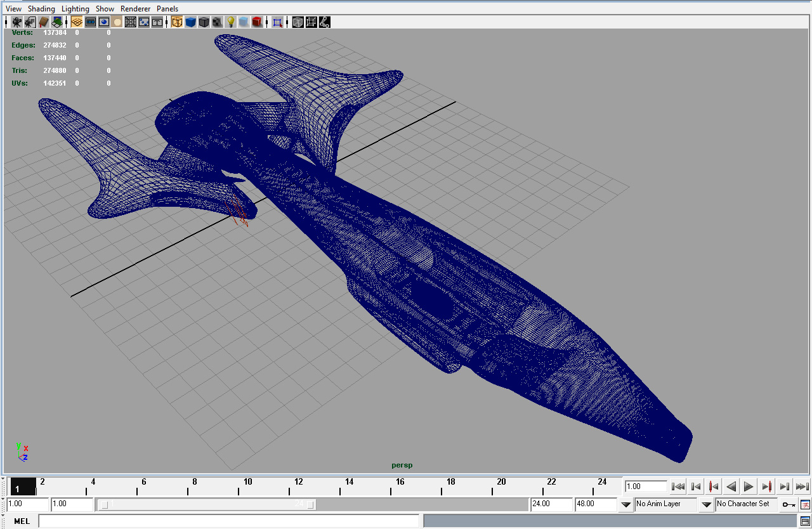This screenshot has width=812, height=529.
Task: Expand the No Anim Layer dropdown arrow
Action: click(626, 505)
